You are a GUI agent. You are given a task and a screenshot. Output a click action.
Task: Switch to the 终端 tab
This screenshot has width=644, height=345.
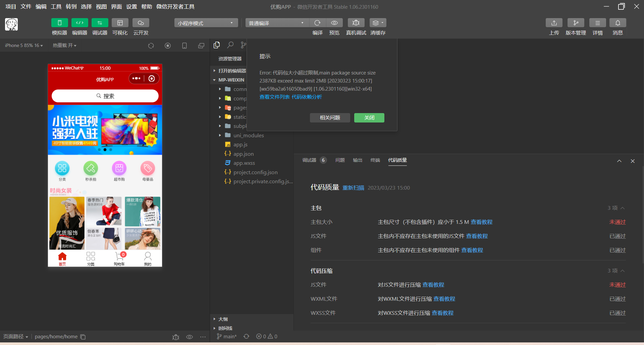pos(375,160)
